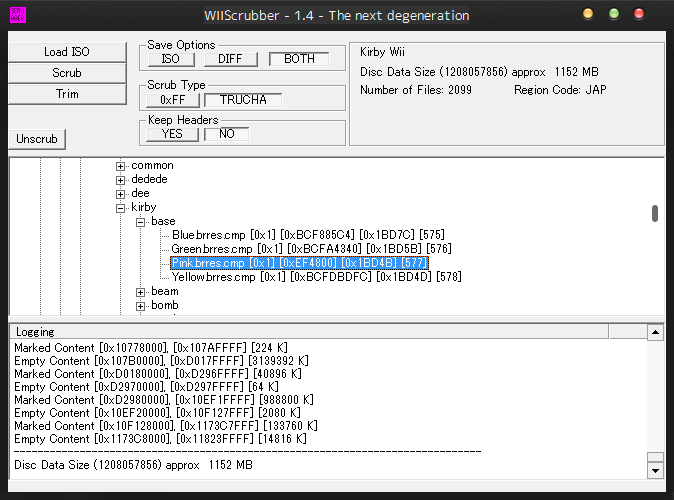Select the base folder label
Image resolution: width=674 pixels, height=500 pixels.
[x=163, y=221]
